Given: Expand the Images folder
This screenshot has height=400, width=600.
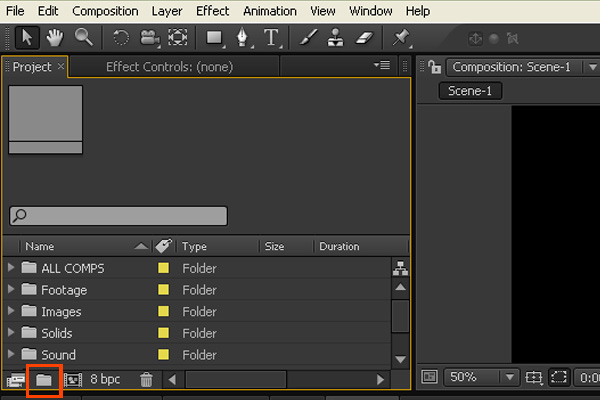Looking at the screenshot, I should click(11, 310).
